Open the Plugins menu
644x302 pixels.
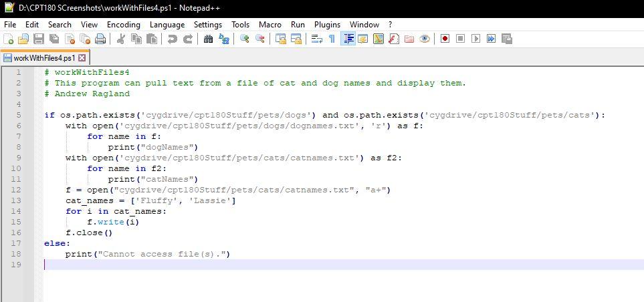[x=327, y=25]
